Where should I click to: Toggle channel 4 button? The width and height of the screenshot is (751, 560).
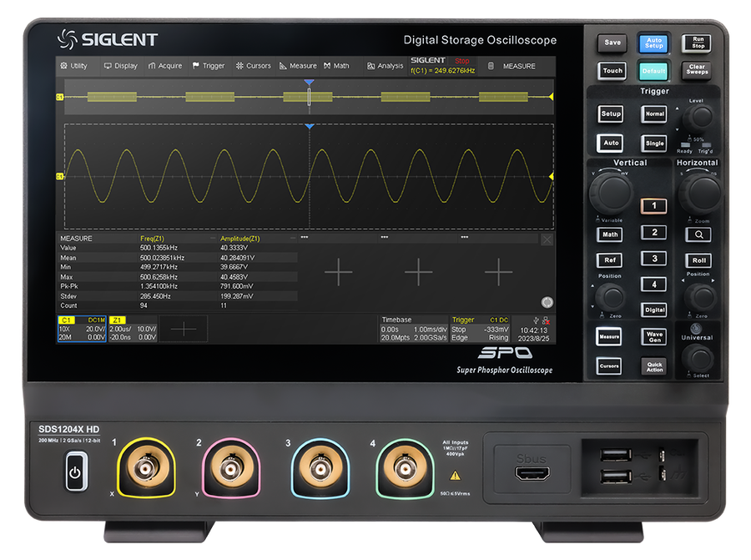[653, 285]
